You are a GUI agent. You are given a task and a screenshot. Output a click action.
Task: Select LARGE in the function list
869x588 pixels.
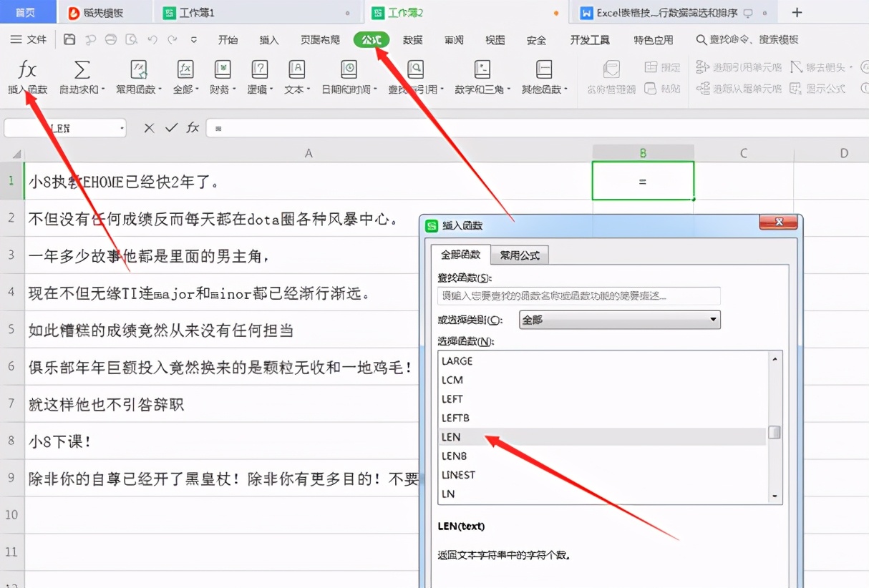(x=602, y=361)
